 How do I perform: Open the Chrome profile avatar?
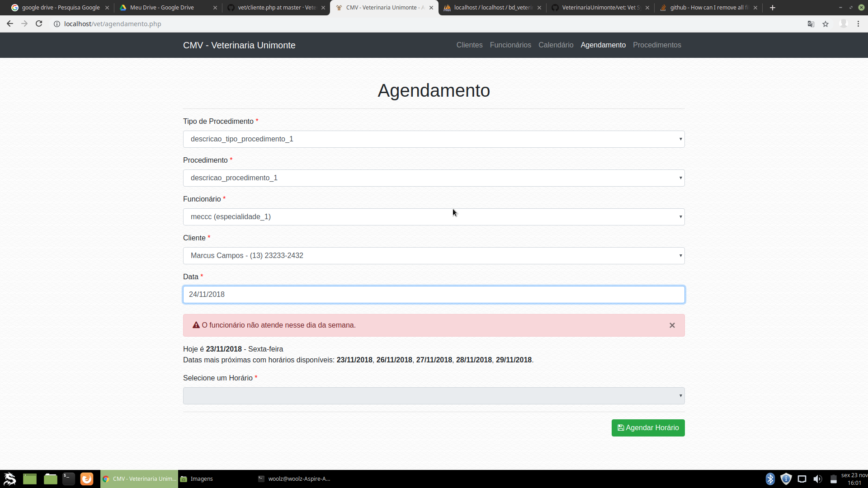[x=844, y=24]
